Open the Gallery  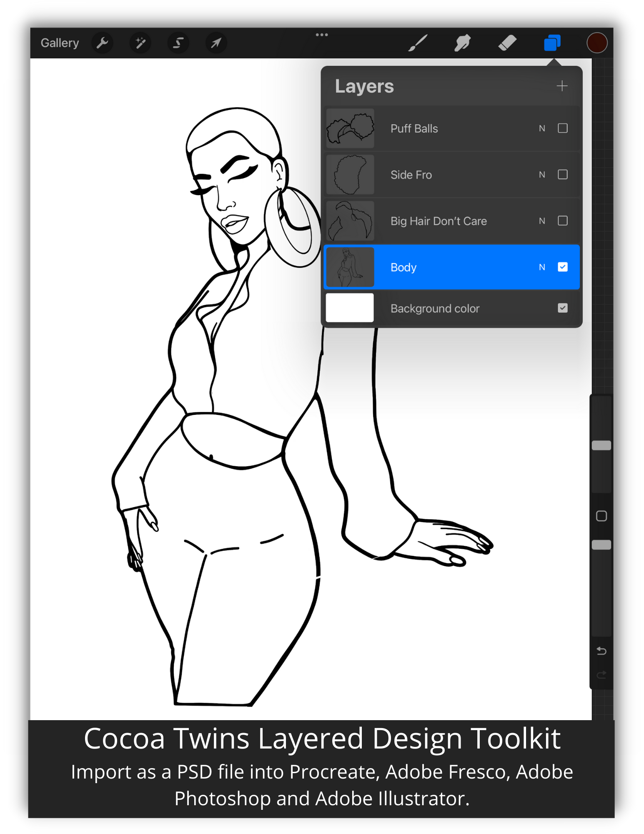[60, 43]
